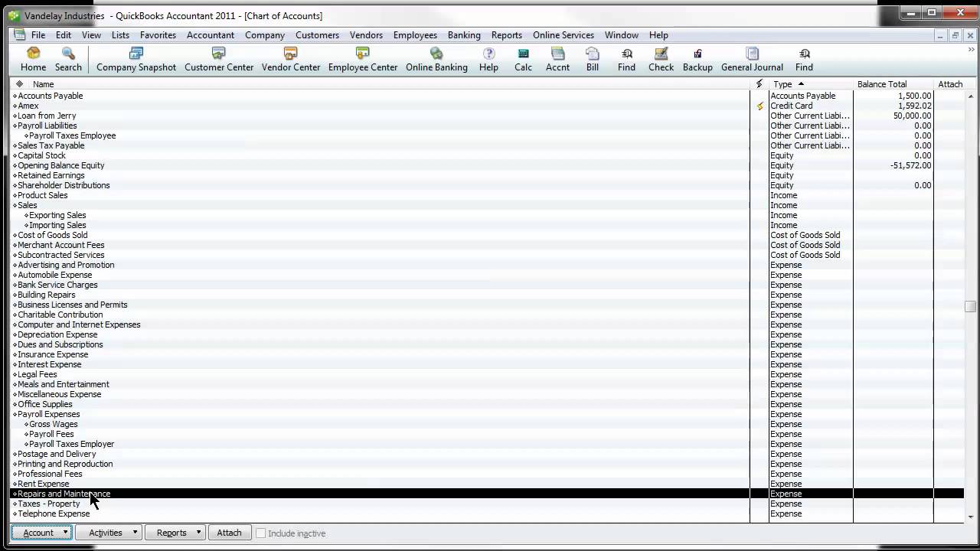
Task: Open the Activities dropdown button
Action: coord(110,533)
